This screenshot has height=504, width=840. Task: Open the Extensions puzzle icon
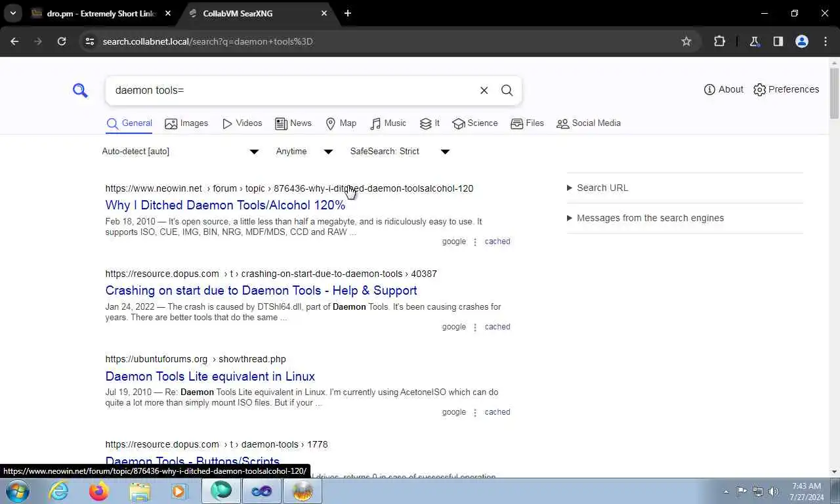point(719,41)
